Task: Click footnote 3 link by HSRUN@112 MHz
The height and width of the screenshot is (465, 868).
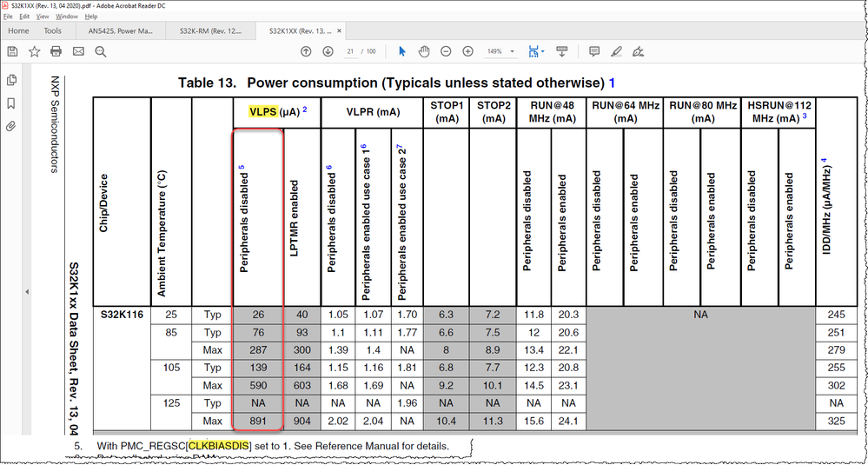Action: (805, 116)
